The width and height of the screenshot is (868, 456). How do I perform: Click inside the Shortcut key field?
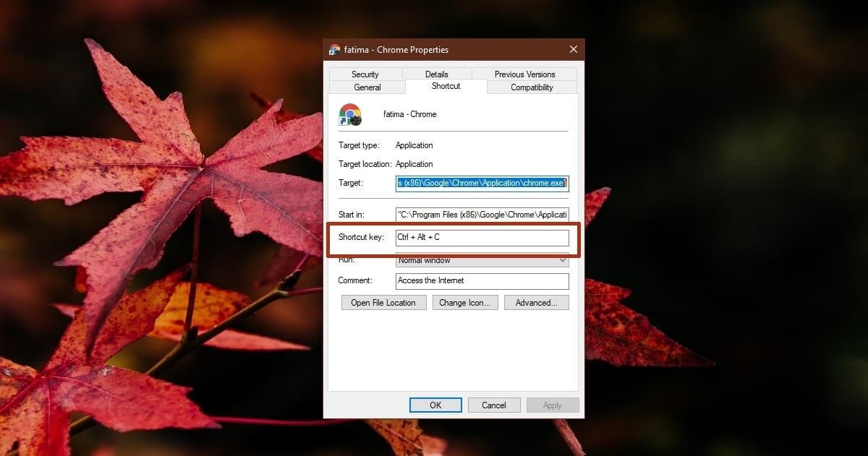click(x=482, y=237)
